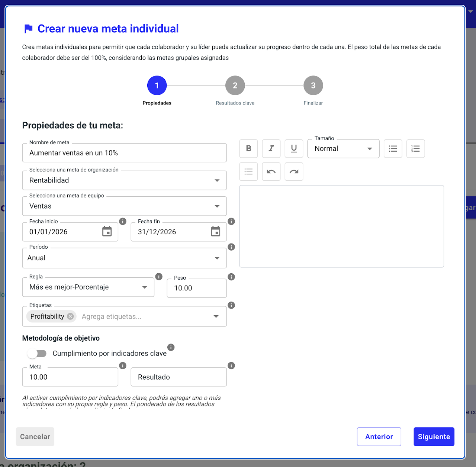Enable Cumplimiento por indicadores clave switch

click(x=37, y=354)
